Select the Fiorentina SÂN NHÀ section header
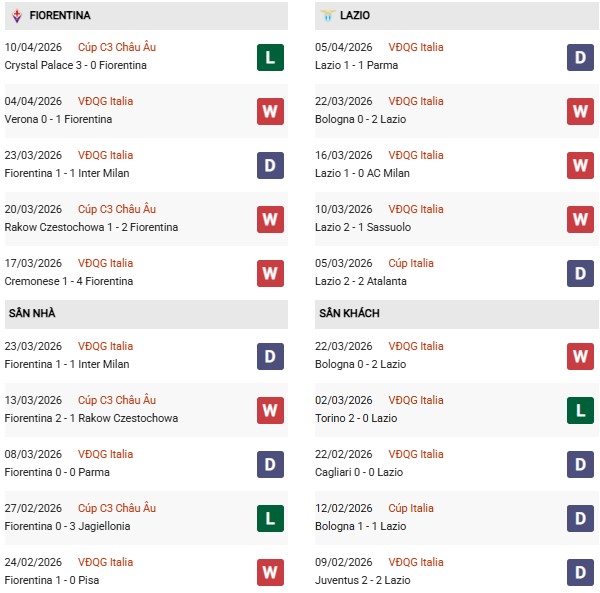 [x=31, y=313]
